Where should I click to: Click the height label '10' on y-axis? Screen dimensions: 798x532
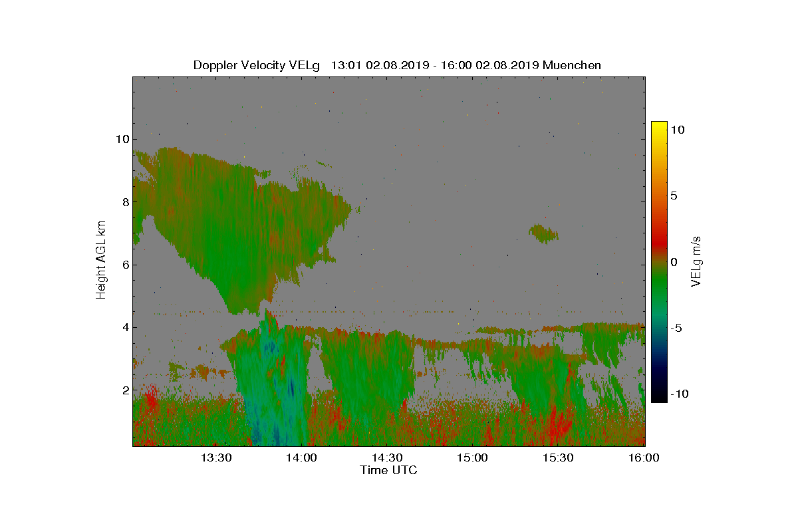point(121,139)
